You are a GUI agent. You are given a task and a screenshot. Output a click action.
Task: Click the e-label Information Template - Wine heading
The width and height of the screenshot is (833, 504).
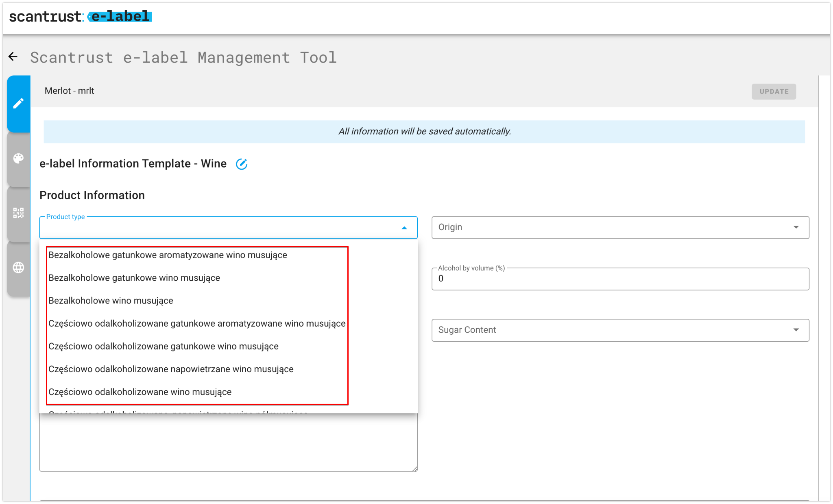(x=133, y=164)
